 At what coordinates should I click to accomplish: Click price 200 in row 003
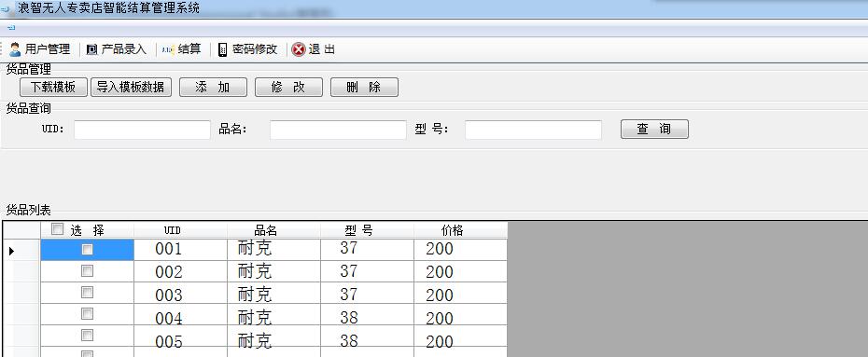click(x=460, y=293)
